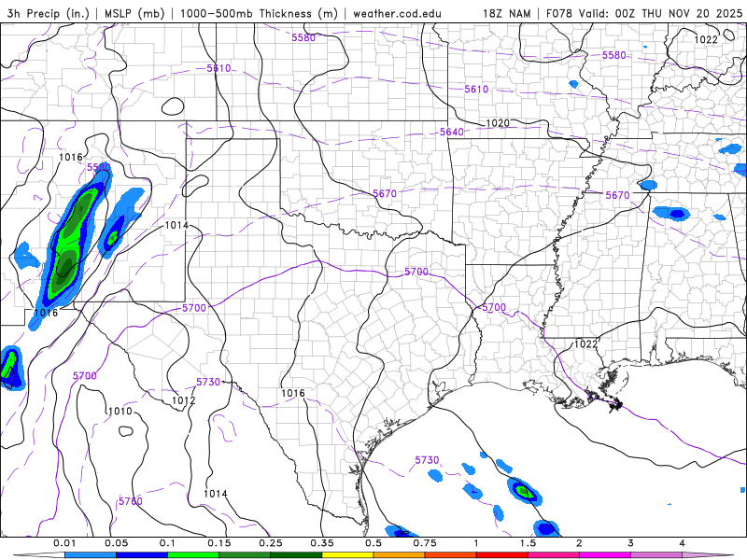Viewport: 747px width, 560px height.
Task: Click the legend value '1.5'
Action: pos(528,543)
